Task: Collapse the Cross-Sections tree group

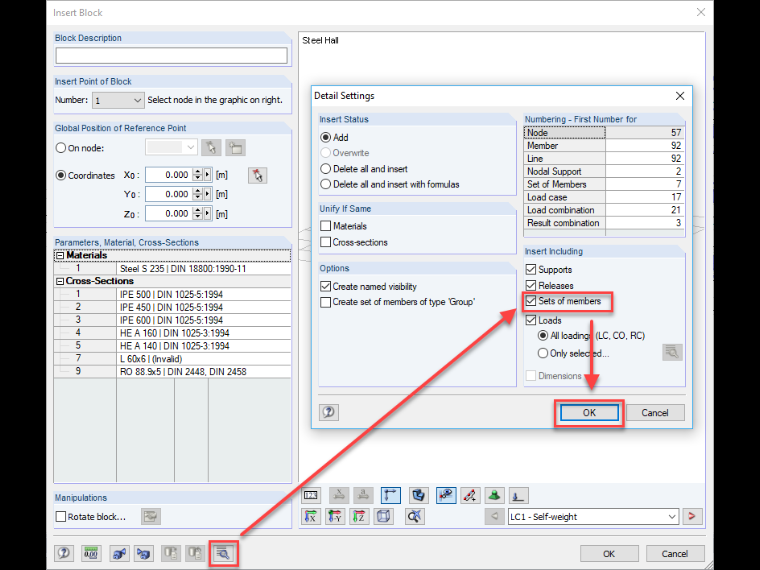Action: click(60, 281)
